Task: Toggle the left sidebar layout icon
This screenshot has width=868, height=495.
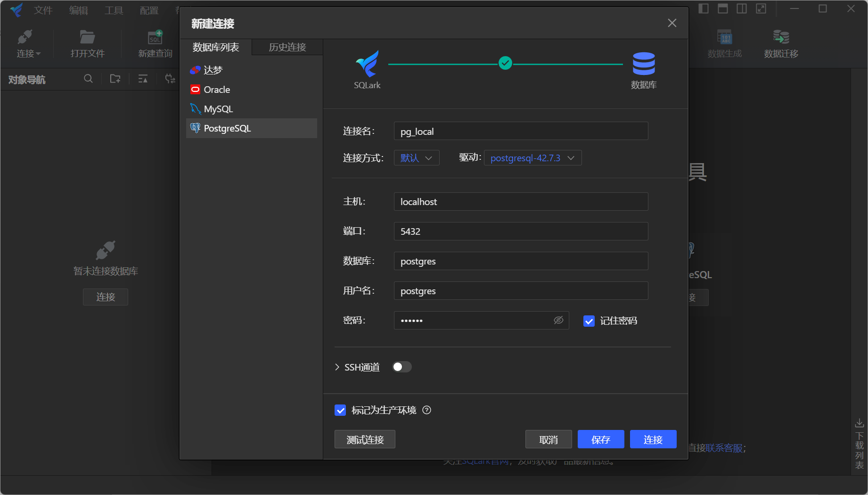Action: click(x=704, y=8)
